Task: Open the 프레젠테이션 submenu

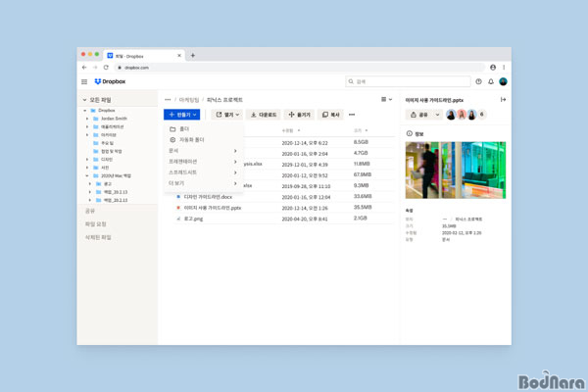Action: tap(204, 162)
